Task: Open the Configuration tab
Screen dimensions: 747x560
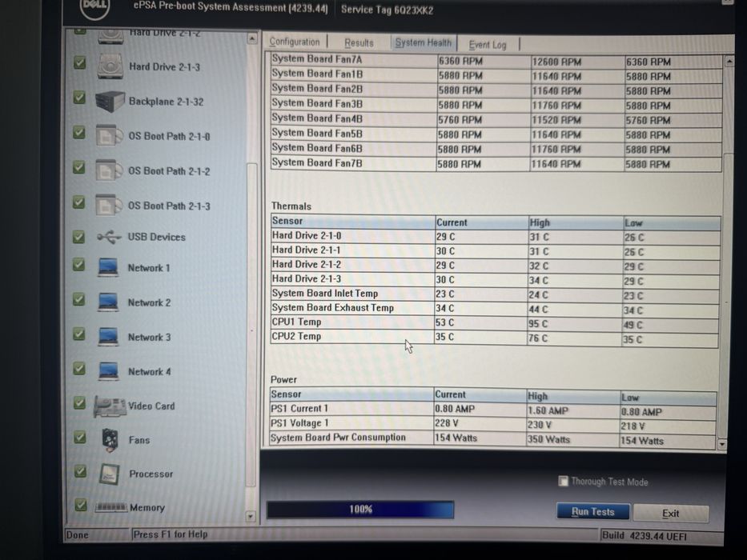Action: coord(295,42)
